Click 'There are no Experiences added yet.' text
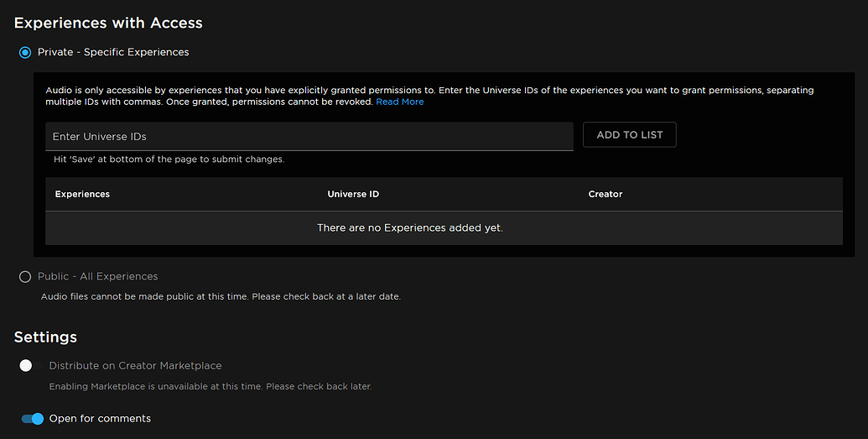This screenshot has height=439, width=868. click(409, 227)
